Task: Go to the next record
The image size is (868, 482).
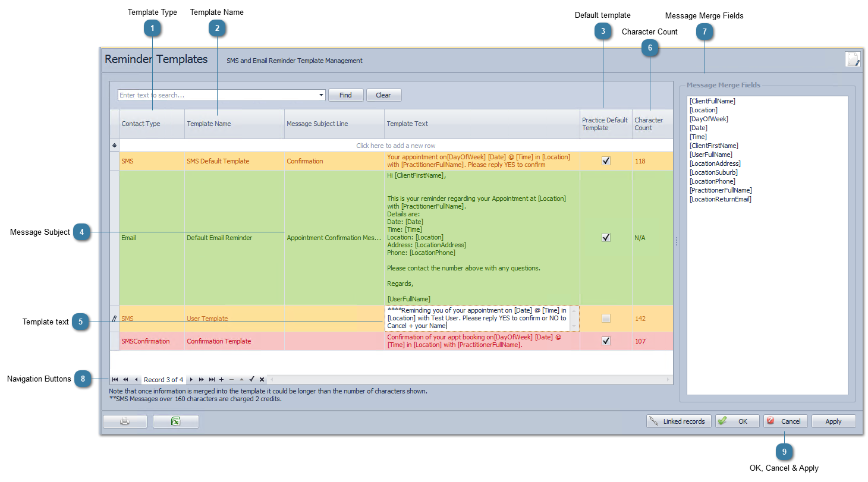Action: coord(191,380)
